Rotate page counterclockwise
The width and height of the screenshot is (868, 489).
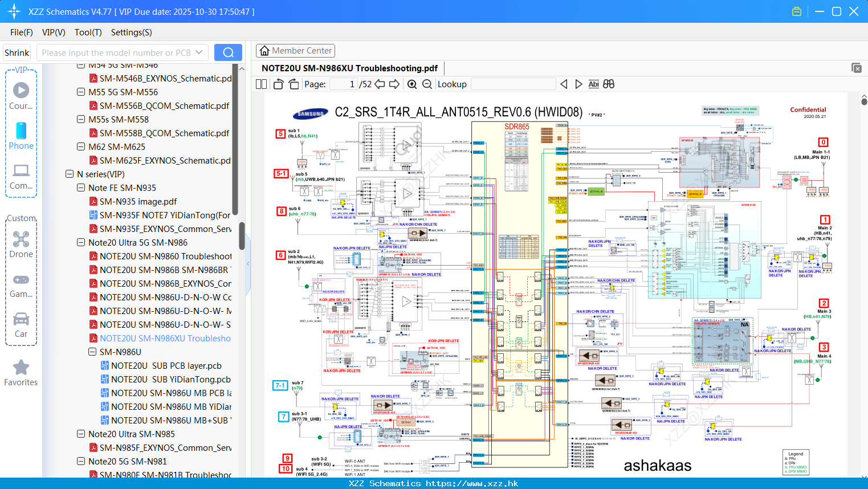279,84
